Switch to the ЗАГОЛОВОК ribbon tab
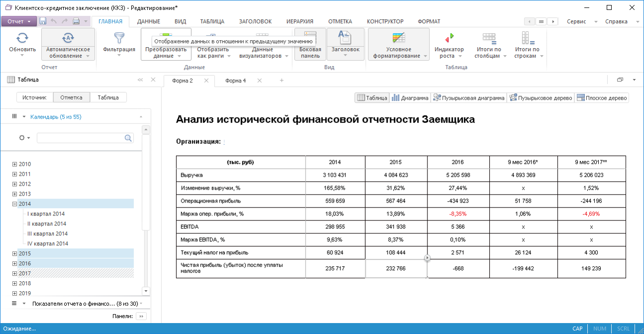Screen dimensions: 644x334 [x=255, y=21]
